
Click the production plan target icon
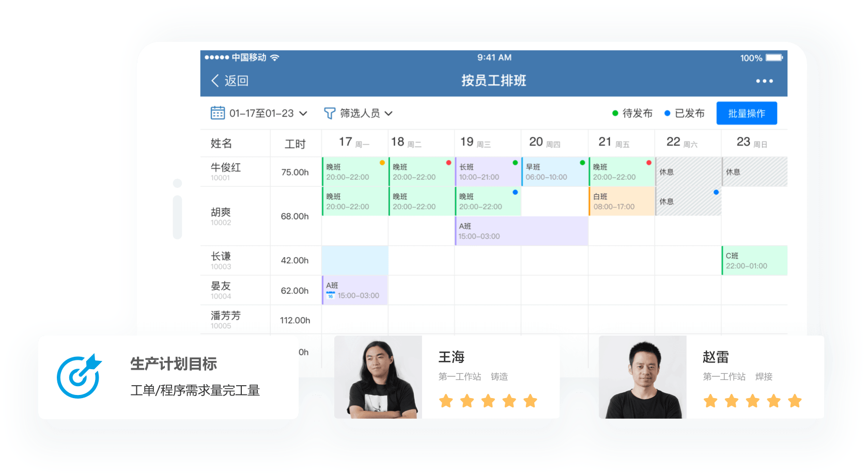[79, 376]
